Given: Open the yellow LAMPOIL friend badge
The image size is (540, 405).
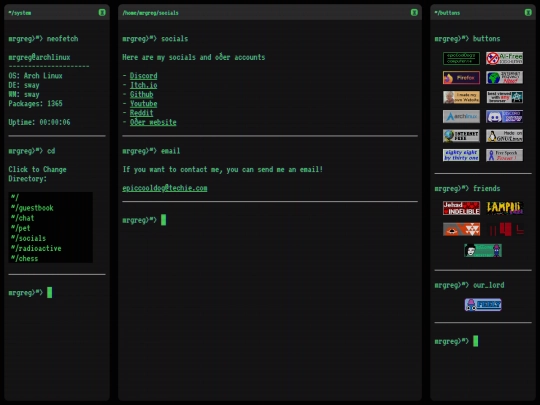Looking at the screenshot, I should pyautogui.click(x=505, y=208).
